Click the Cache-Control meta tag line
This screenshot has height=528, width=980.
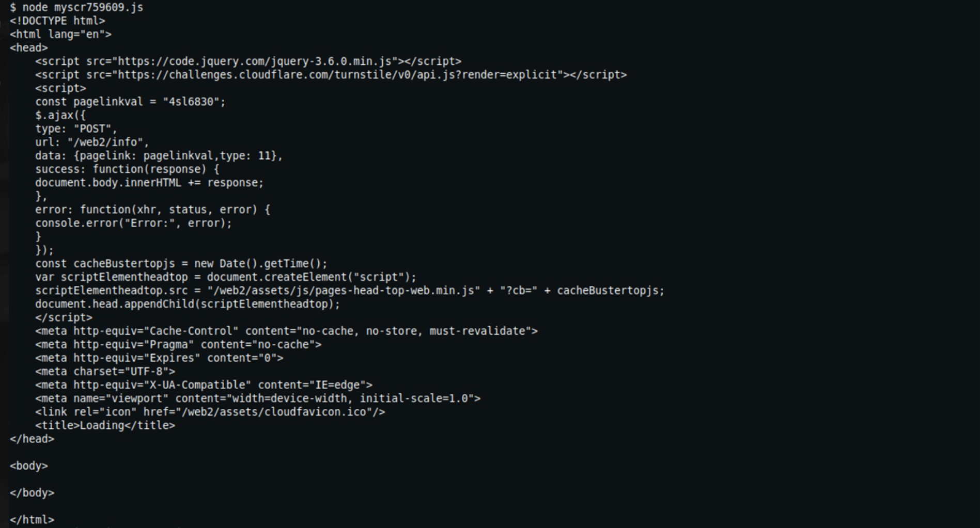click(286, 331)
